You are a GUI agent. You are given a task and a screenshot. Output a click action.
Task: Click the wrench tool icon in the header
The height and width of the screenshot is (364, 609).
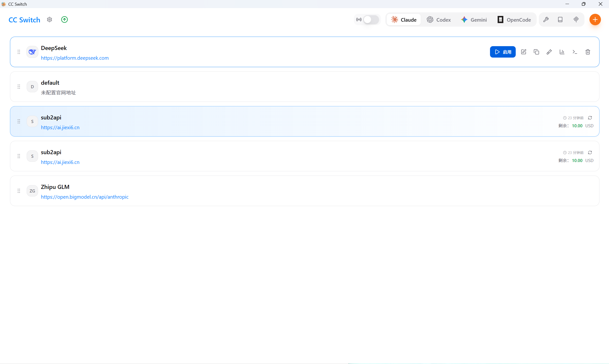546,20
